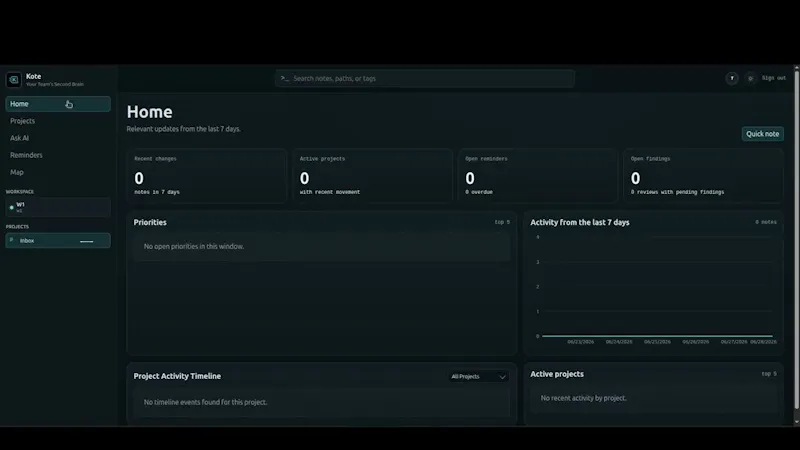Open Map in the sidebar
The image size is (800, 450).
[x=58, y=172]
